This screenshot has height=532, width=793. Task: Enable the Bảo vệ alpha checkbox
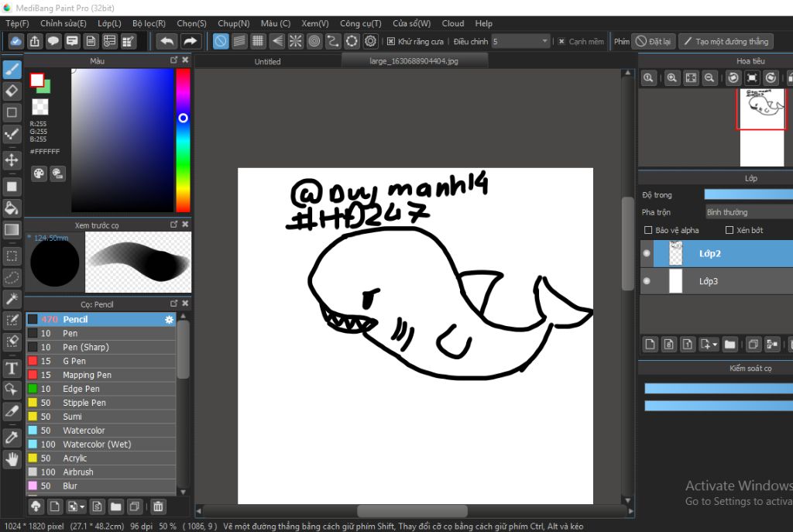pyautogui.click(x=648, y=230)
